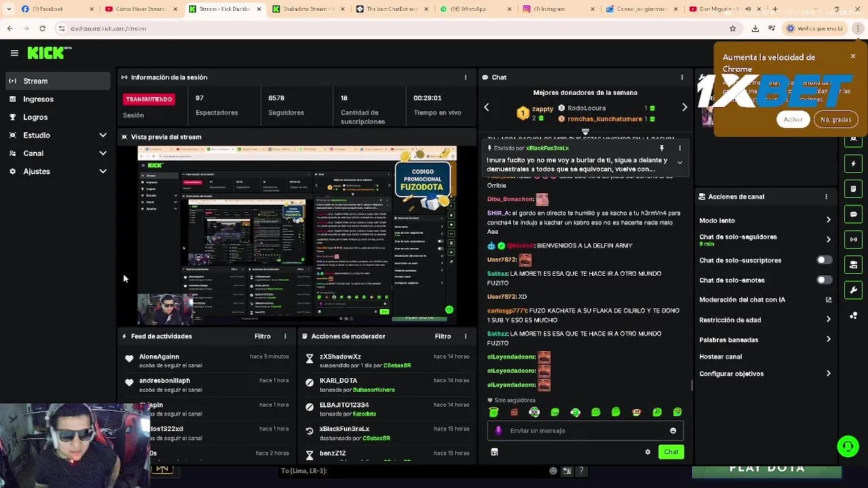Open Restricción de edad options arrow

[828, 320]
